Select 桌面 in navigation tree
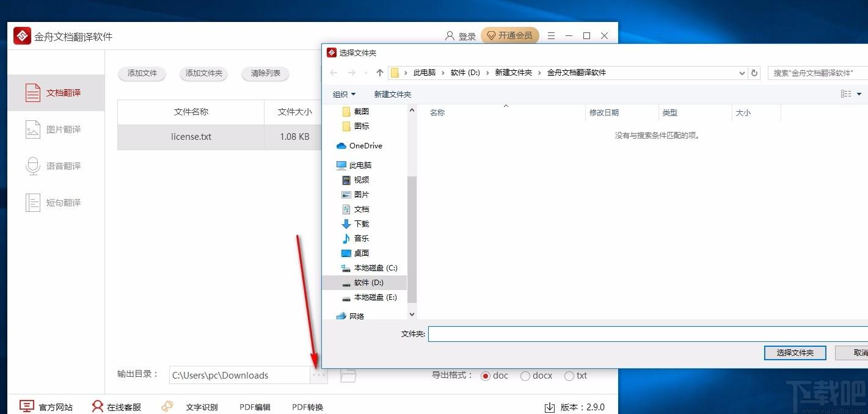Image resolution: width=868 pixels, height=414 pixels. point(356,253)
